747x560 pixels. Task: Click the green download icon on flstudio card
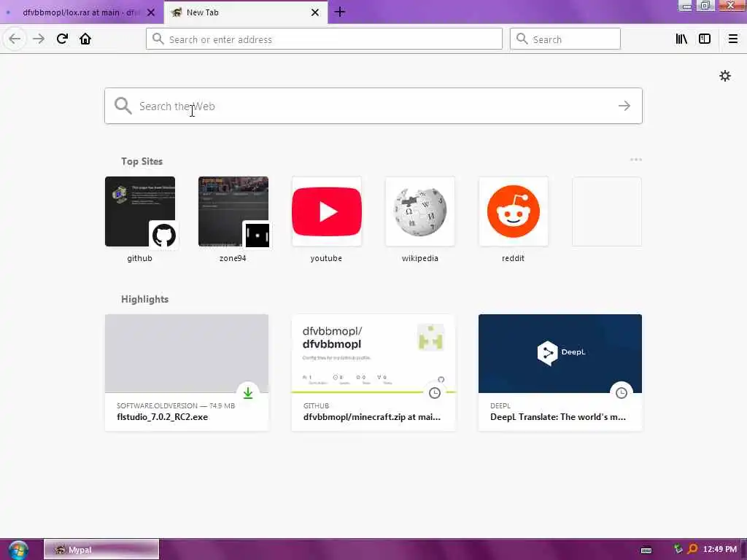click(248, 393)
